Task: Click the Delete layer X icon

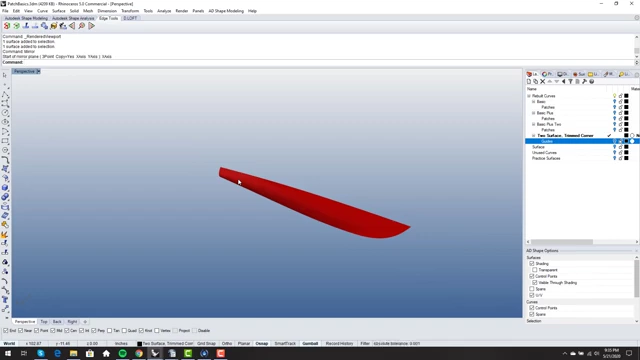Action: (x=542, y=82)
